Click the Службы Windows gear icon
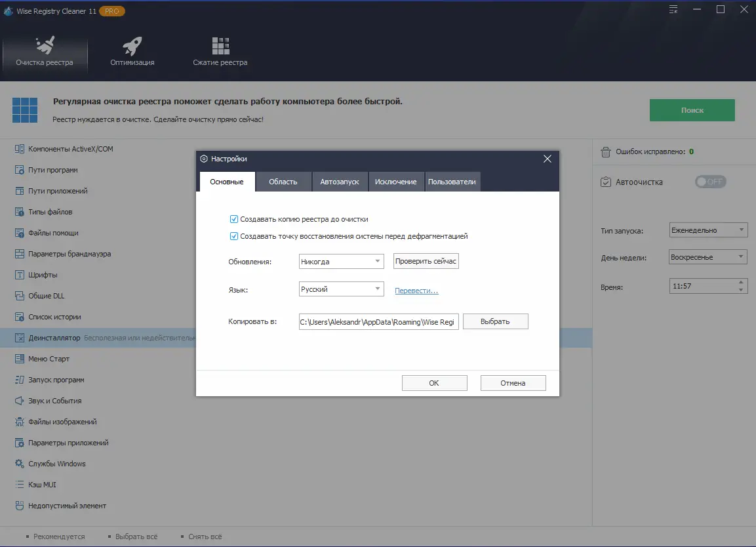The width and height of the screenshot is (756, 547). pos(19,464)
